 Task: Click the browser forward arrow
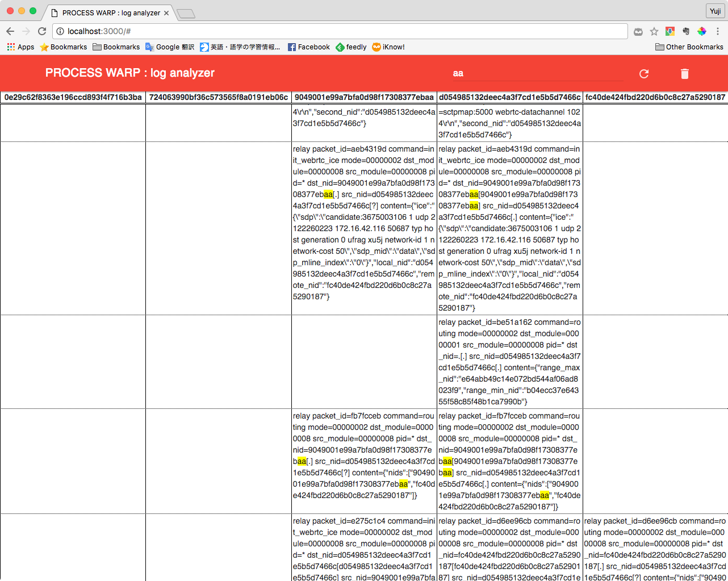click(x=26, y=31)
